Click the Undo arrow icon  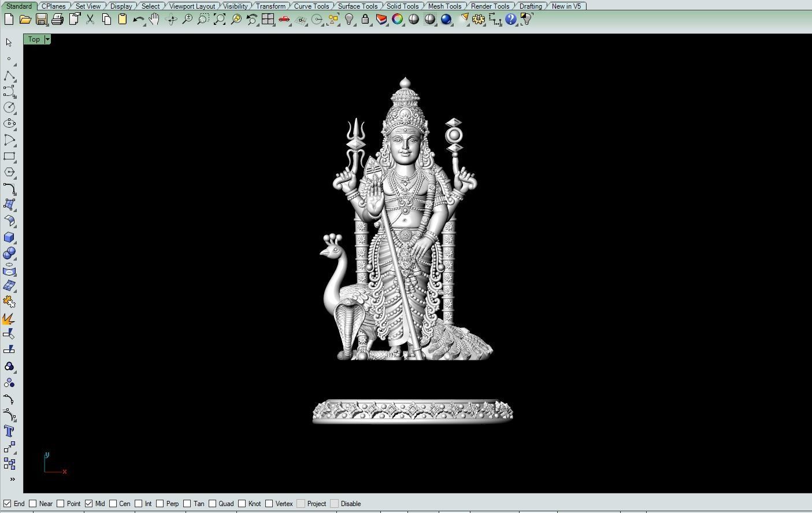coord(139,19)
